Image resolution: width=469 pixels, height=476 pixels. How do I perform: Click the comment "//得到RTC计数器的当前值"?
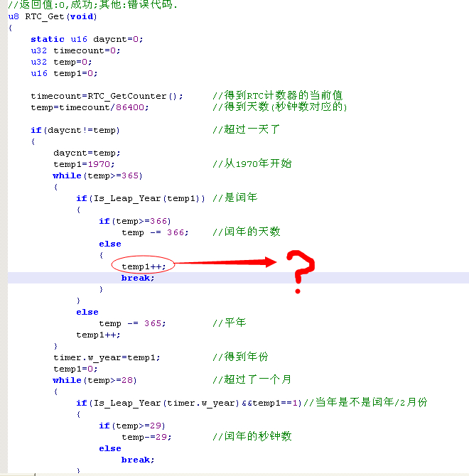[277, 95]
